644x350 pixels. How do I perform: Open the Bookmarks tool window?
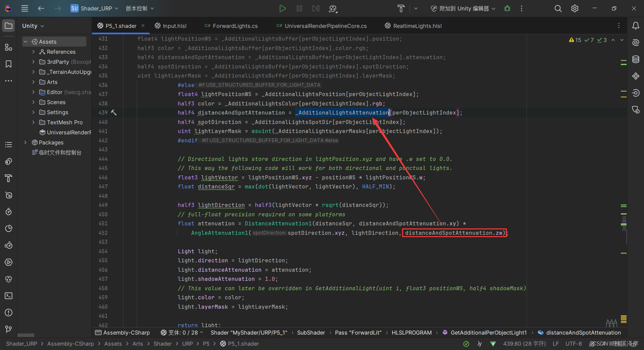(x=9, y=64)
